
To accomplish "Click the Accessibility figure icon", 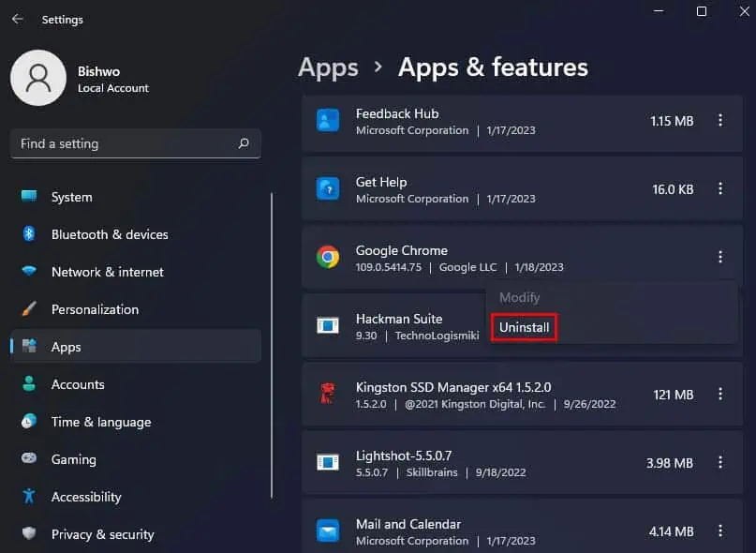I will click(x=29, y=496).
